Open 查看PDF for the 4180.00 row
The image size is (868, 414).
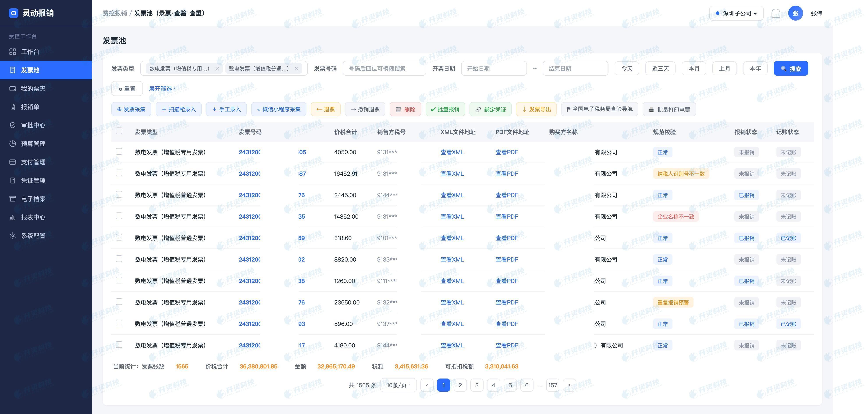[x=507, y=345]
